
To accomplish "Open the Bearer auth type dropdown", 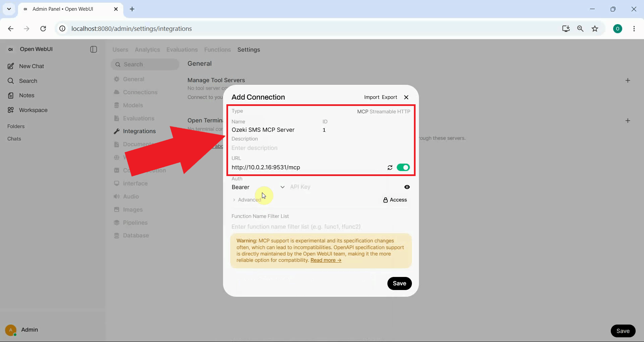I will point(258,187).
